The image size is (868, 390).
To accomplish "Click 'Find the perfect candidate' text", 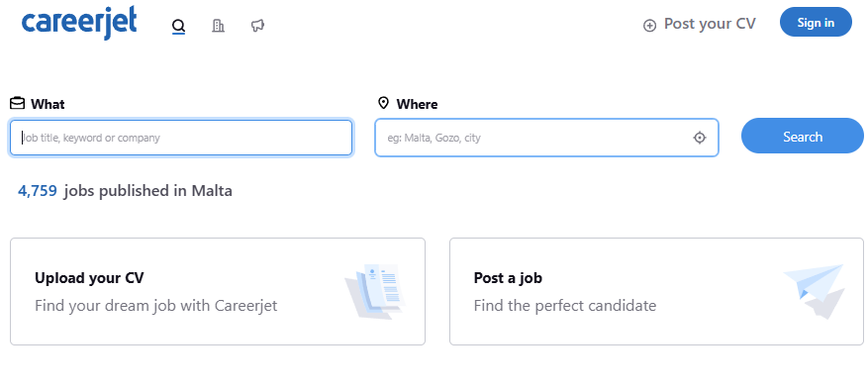I will pyautogui.click(x=564, y=305).
